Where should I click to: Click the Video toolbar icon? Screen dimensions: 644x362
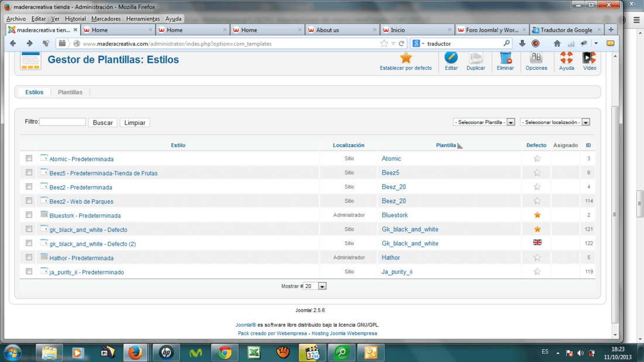(590, 57)
